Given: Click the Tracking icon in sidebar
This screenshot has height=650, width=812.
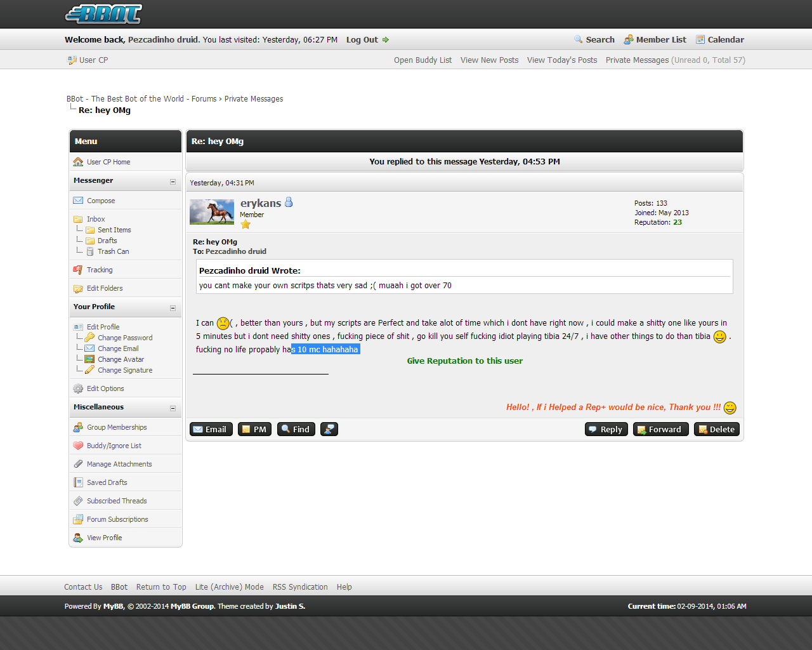Looking at the screenshot, I should click(78, 270).
